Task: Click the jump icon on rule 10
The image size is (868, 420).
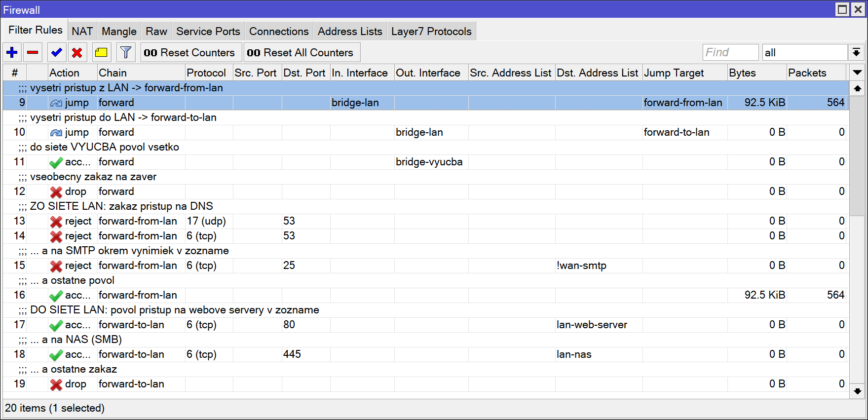Action: click(56, 132)
